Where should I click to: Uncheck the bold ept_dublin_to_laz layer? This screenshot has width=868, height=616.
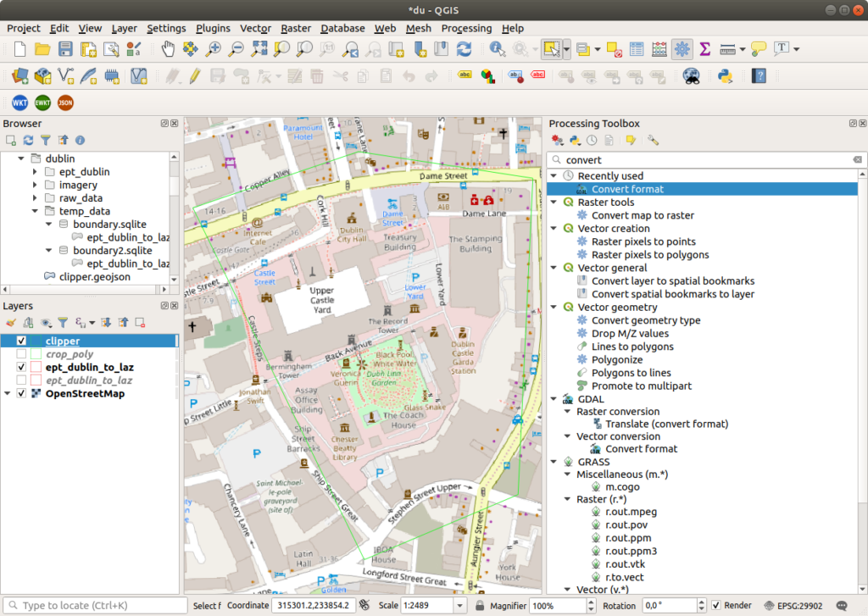click(21, 368)
